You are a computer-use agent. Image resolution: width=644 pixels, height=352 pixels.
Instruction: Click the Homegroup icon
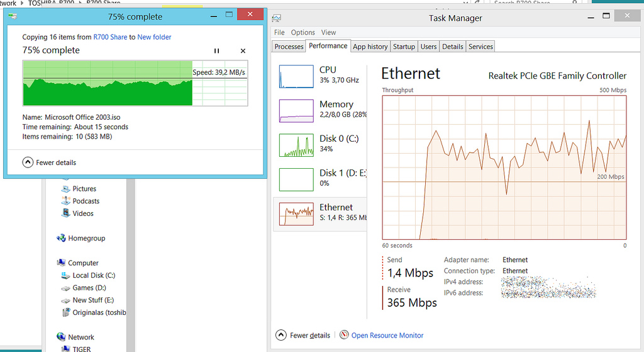(61, 238)
